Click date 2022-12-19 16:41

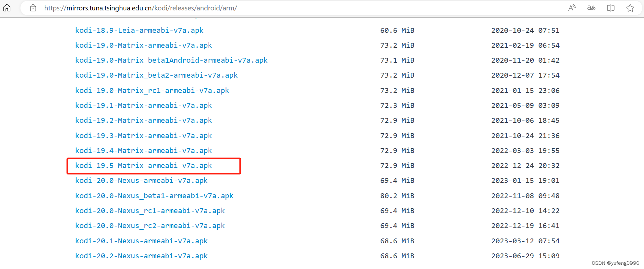coord(525,225)
